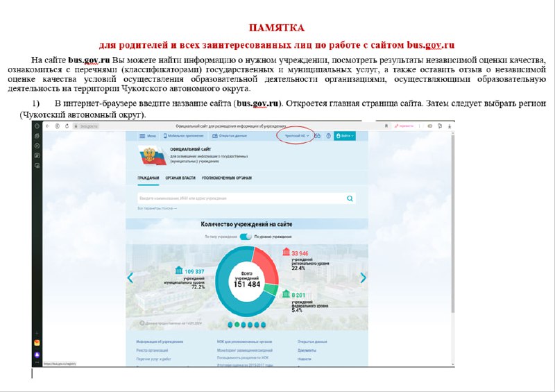Click the browser bookmark icon
The height and width of the screenshot is (392, 555).
tap(386, 126)
